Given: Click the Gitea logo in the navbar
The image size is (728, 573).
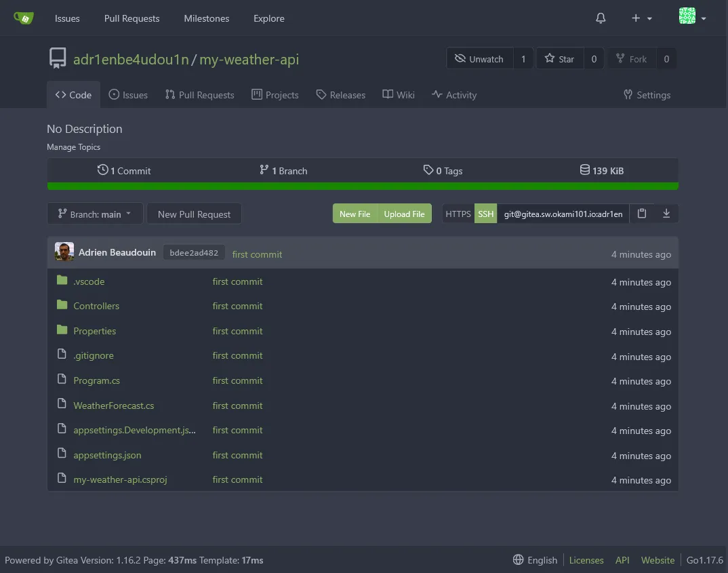Looking at the screenshot, I should click(x=24, y=18).
